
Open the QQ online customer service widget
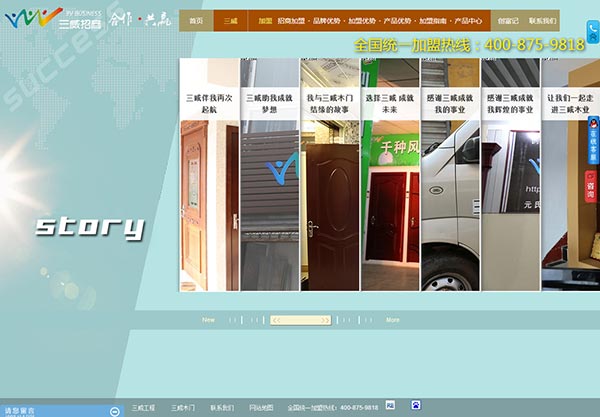coord(593,140)
